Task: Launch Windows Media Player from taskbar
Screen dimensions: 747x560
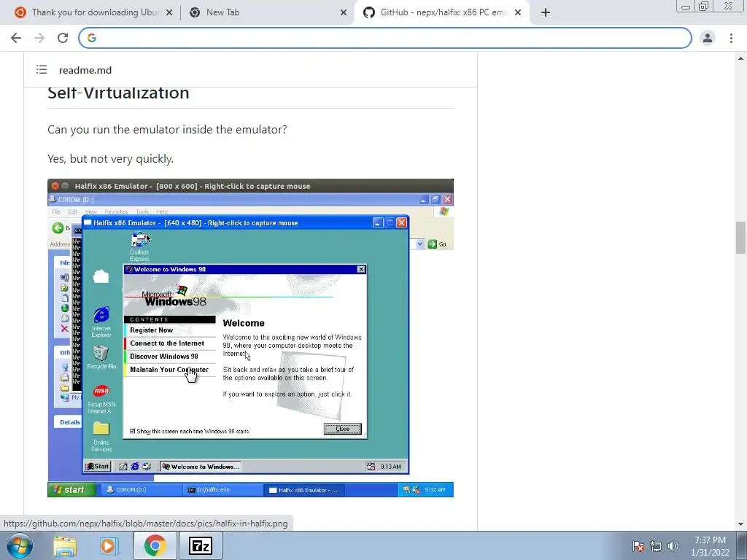Action: tap(109, 546)
